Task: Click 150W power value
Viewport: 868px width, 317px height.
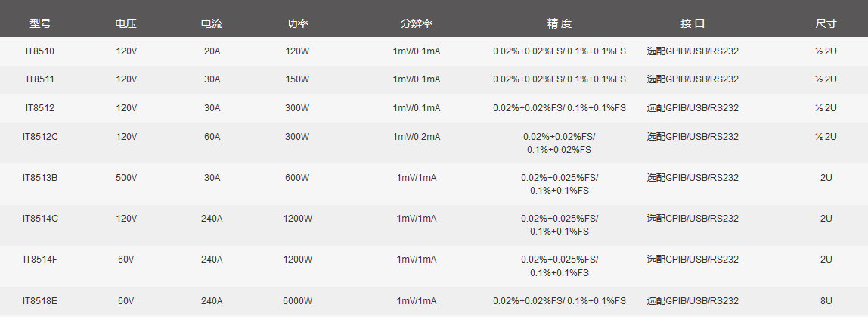Action: click(x=297, y=79)
